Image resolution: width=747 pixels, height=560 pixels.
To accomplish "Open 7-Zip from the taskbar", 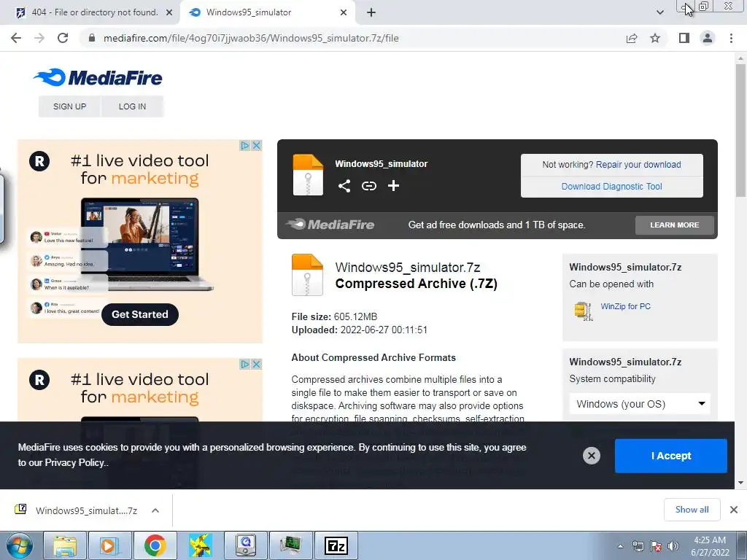I will point(336,545).
